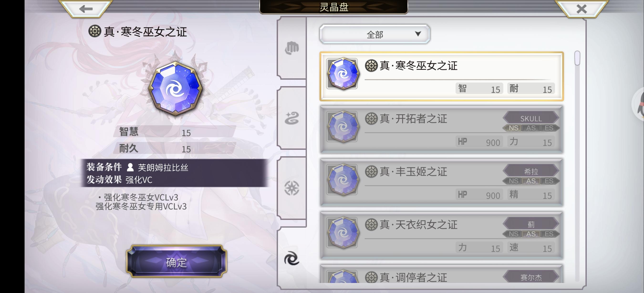Click the 赛尔杰 character tag

[531, 277]
